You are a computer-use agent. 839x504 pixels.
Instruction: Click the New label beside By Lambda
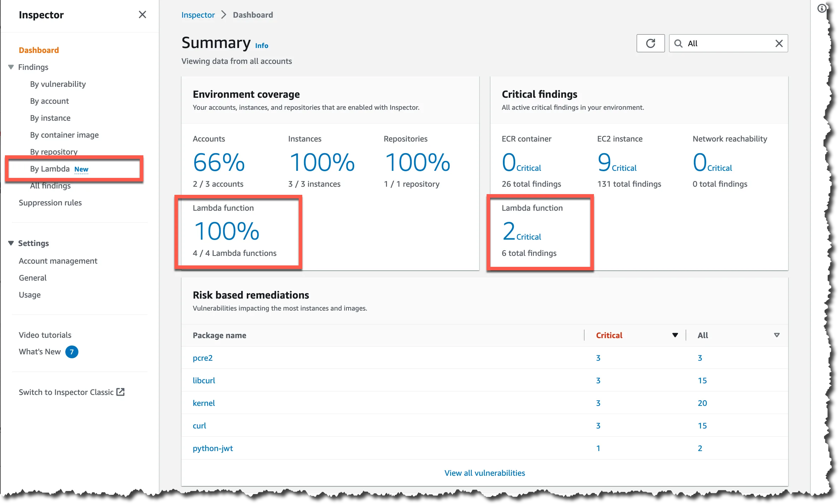tap(81, 169)
